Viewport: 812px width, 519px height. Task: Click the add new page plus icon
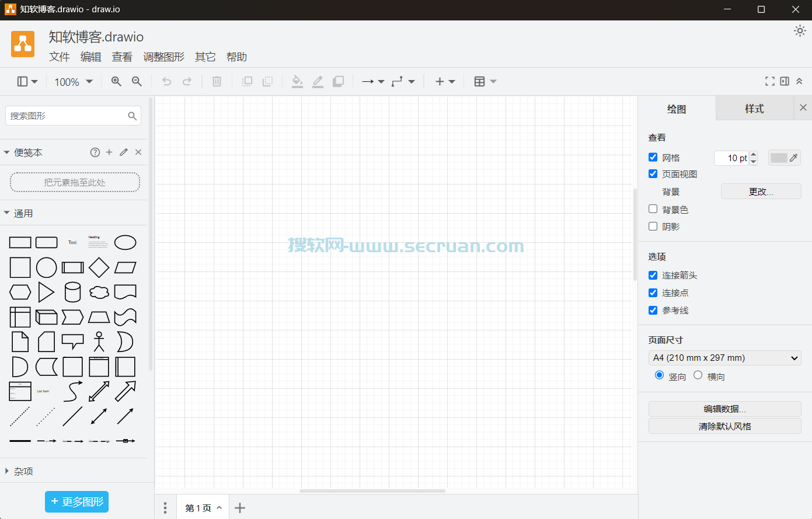click(x=240, y=508)
